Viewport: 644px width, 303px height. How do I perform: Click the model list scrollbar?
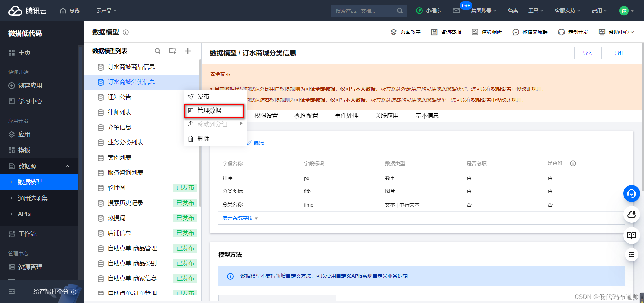[200, 133]
